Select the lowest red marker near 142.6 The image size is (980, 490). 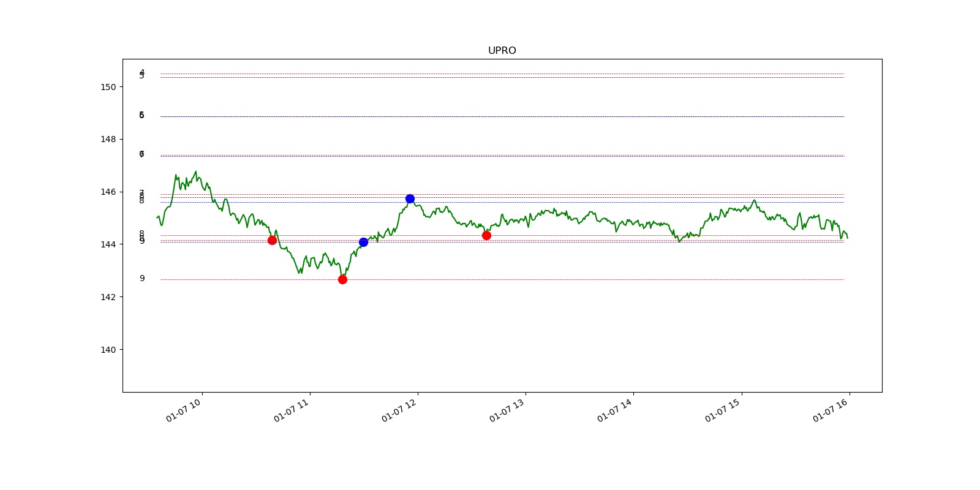coord(342,279)
